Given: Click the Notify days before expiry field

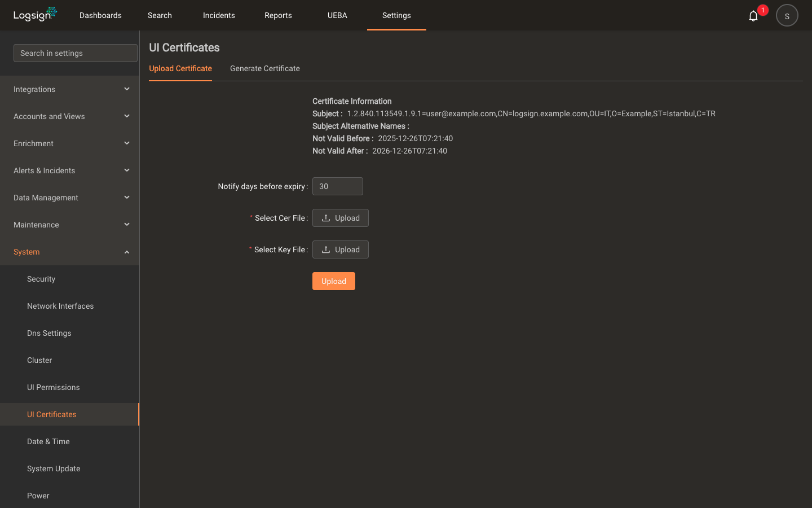Looking at the screenshot, I should (x=338, y=186).
